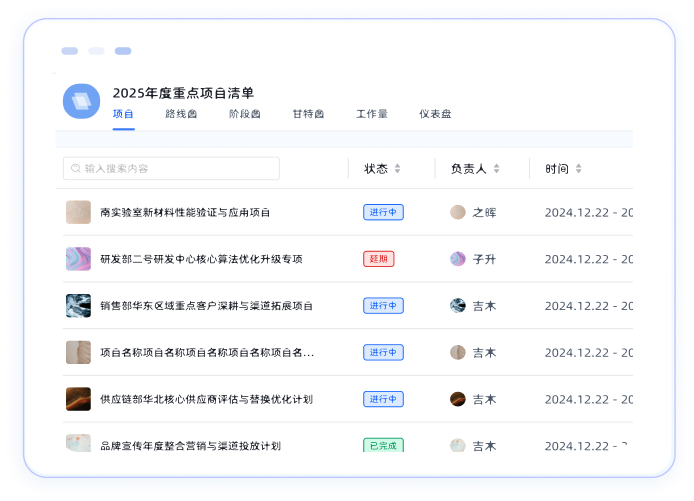Open the 项目 tab
Image resolution: width=694 pixels, height=501 pixels.
tap(123, 114)
